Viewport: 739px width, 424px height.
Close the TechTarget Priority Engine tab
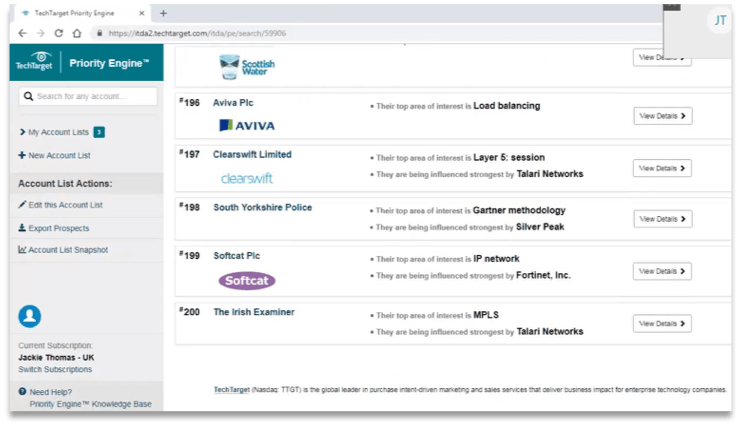tap(141, 13)
